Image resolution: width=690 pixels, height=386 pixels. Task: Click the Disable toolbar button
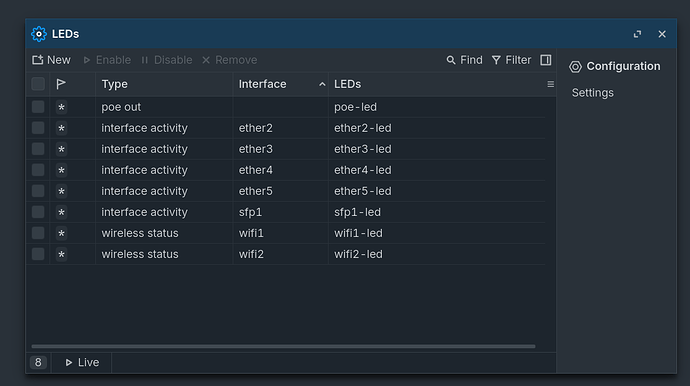(x=166, y=60)
